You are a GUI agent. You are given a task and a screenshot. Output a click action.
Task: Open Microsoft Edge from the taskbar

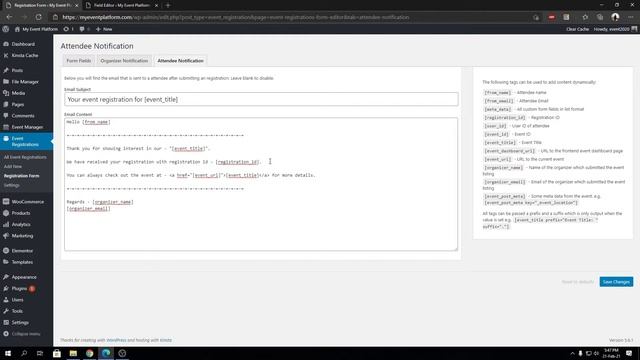click(x=106, y=353)
